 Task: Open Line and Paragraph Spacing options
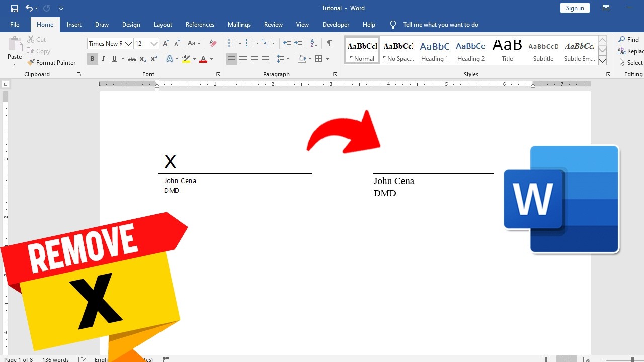tap(283, 59)
